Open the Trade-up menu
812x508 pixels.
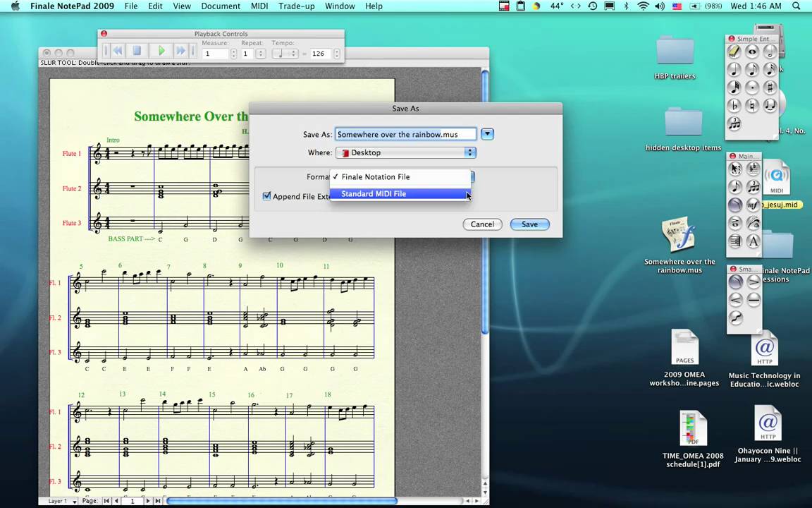(296, 6)
